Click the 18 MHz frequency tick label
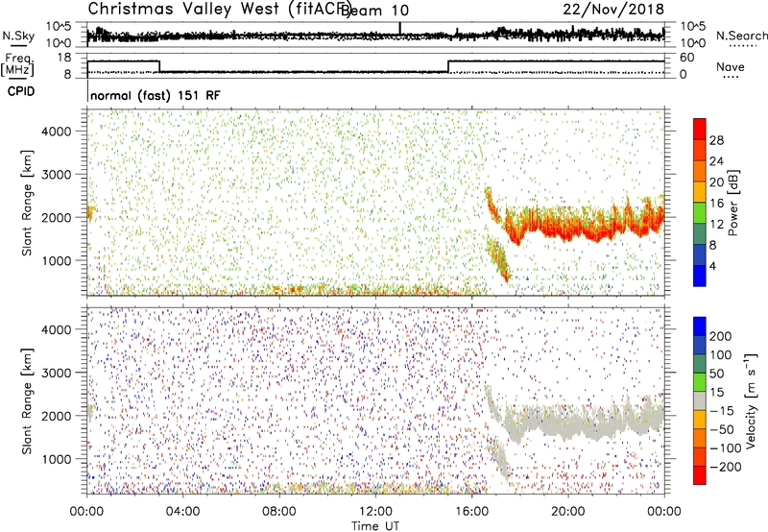 [x=64, y=58]
